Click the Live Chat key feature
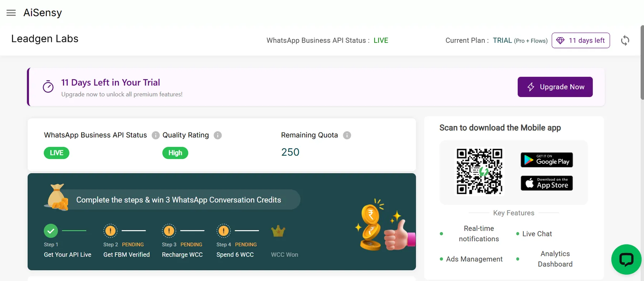This screenshot has width=644, height=281. [x=537, y=234]
